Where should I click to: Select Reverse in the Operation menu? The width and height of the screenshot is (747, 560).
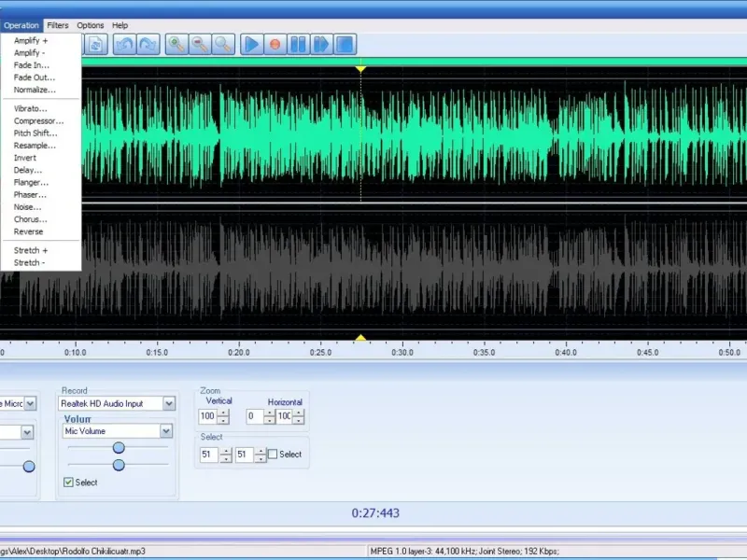pos(28,231)
